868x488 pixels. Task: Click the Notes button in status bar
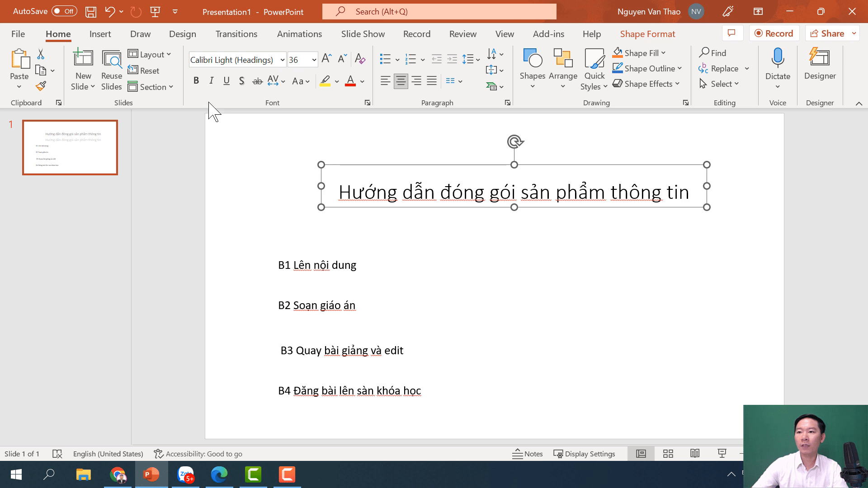(x=527, y=454)
